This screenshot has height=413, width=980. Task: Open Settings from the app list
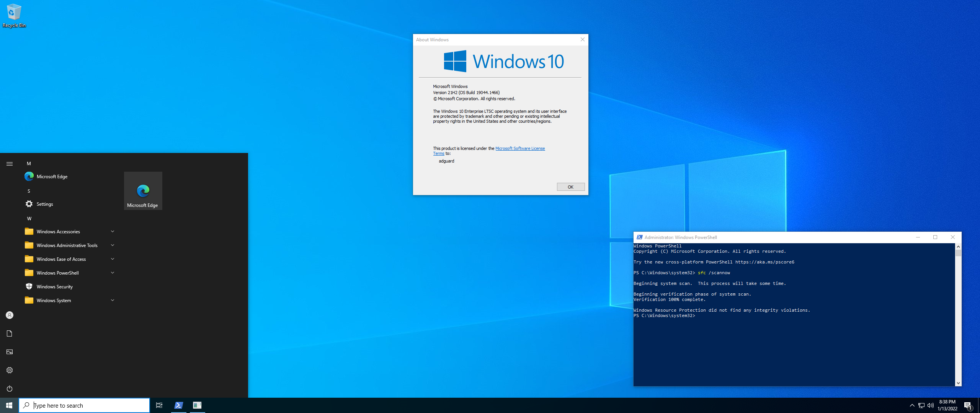tap(44, 204)
